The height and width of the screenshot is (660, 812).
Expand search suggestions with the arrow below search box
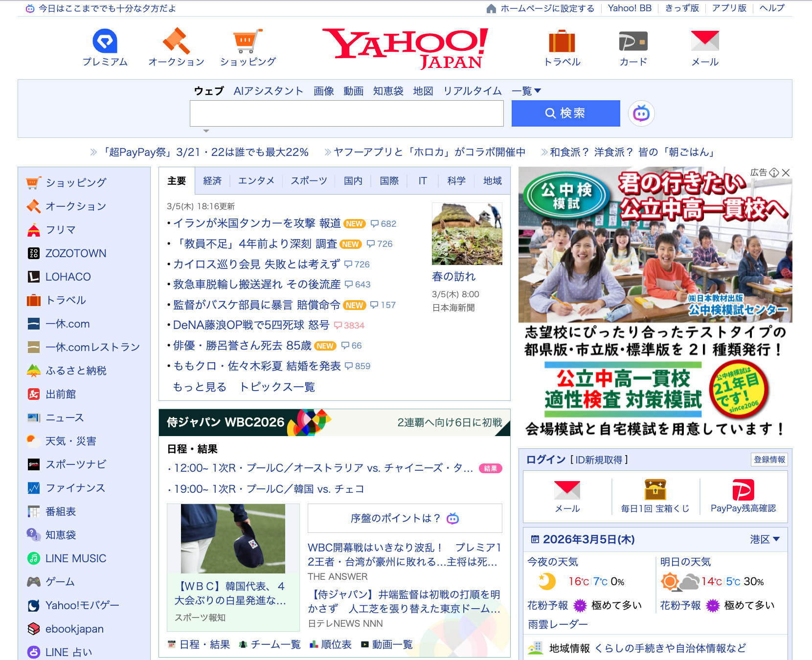(206, 131)
